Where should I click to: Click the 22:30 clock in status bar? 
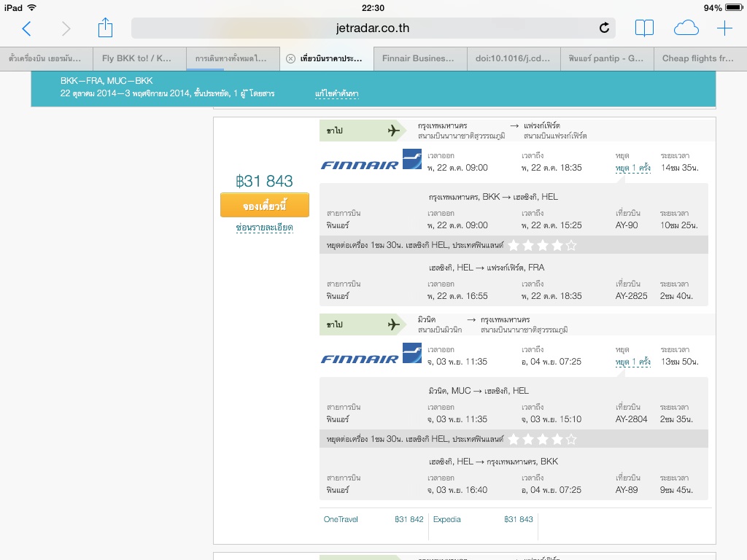pyautogui.click(x=373, y=7)
